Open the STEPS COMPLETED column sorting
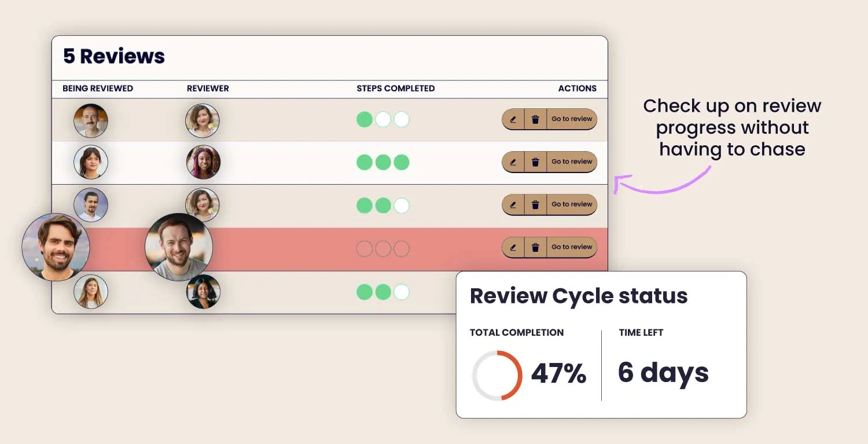This screenshot has width=868, height=444. click(x=396, y=89)
